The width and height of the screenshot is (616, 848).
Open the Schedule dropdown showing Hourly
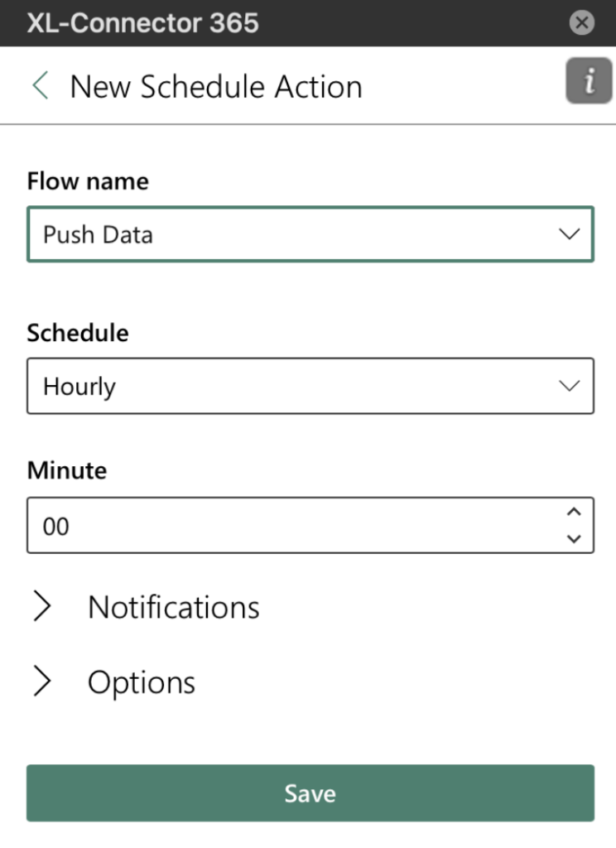310,386
